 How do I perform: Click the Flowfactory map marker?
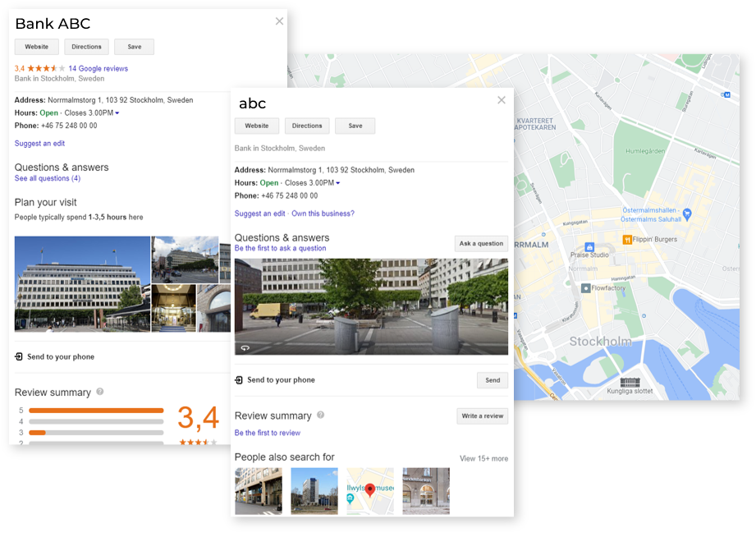pos(585,288)
